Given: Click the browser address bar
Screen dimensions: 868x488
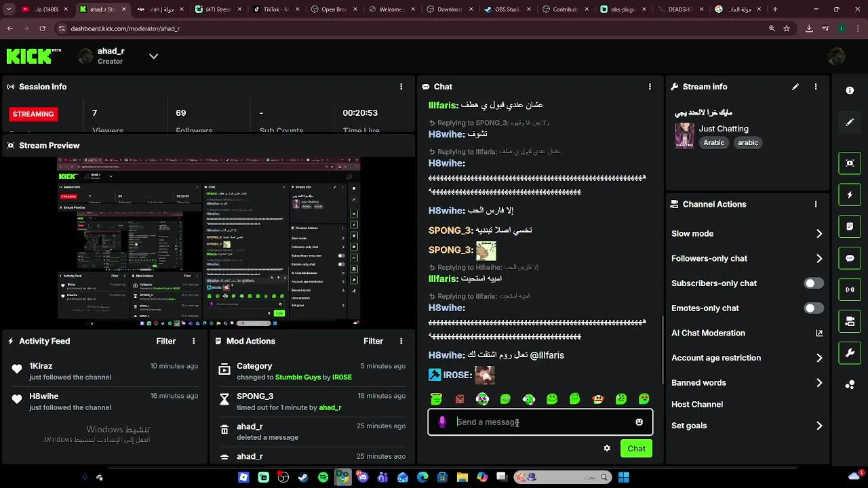Looking at the screenshot, I should point(407,28).
